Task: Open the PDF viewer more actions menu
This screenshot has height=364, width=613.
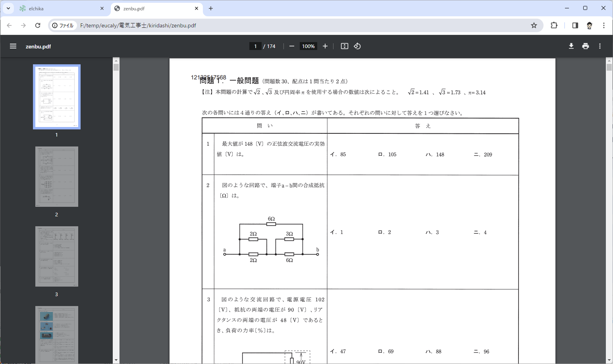Action: tap(600, 46)
